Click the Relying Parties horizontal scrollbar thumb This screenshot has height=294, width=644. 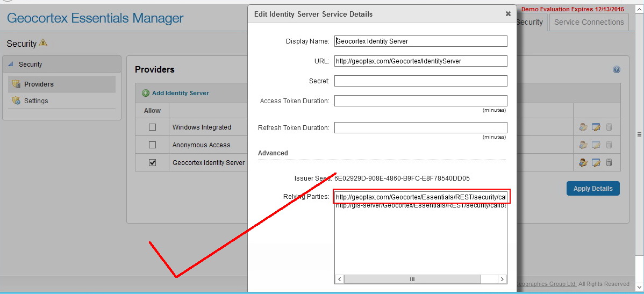click(x=412, y=279)
